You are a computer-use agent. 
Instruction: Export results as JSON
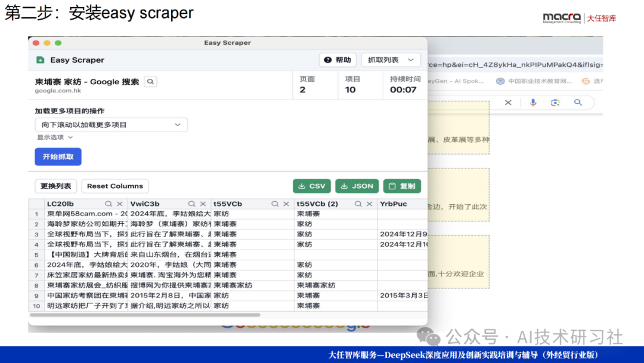[x=357, y=186]
